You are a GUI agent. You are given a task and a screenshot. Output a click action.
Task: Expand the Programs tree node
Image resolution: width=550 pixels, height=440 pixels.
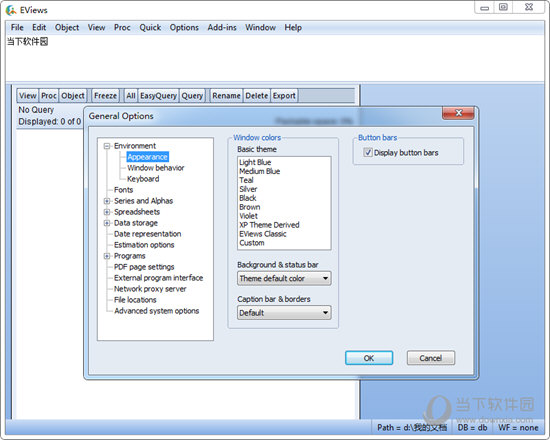[107, 256]
